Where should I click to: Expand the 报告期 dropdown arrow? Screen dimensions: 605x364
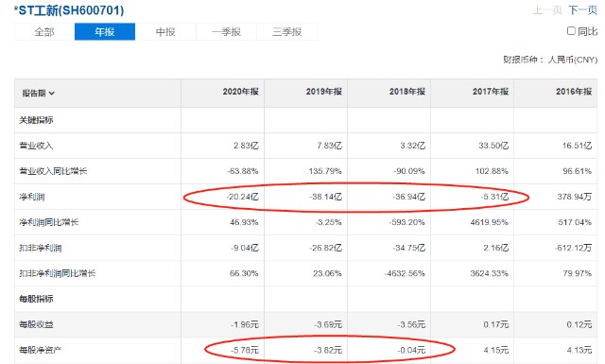tap(52, 94)
